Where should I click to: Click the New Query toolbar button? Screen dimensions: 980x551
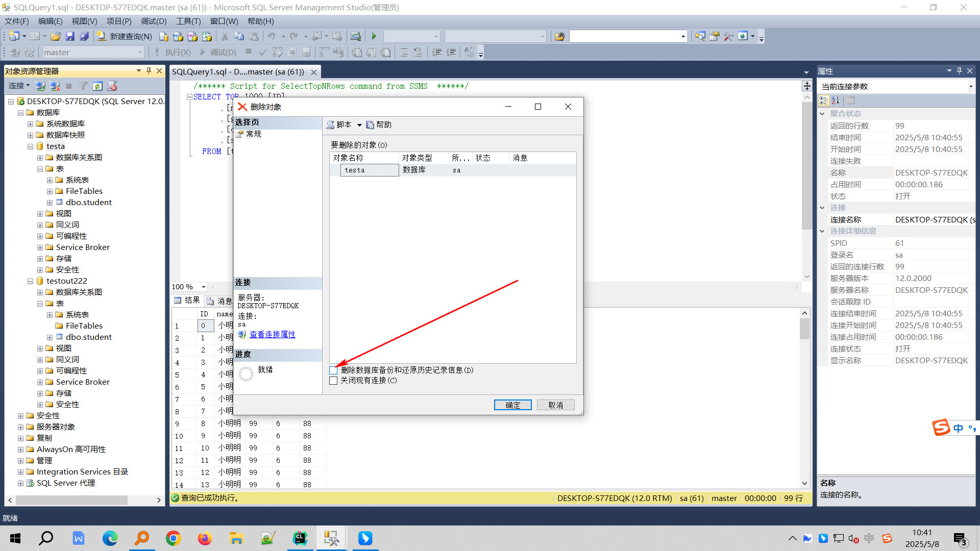(125, 36)
